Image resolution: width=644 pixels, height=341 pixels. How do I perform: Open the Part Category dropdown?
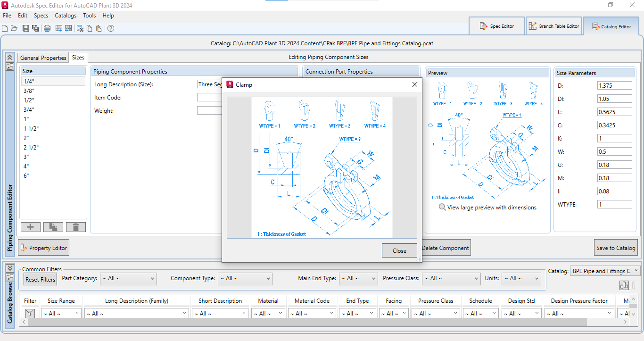point(128,279)
